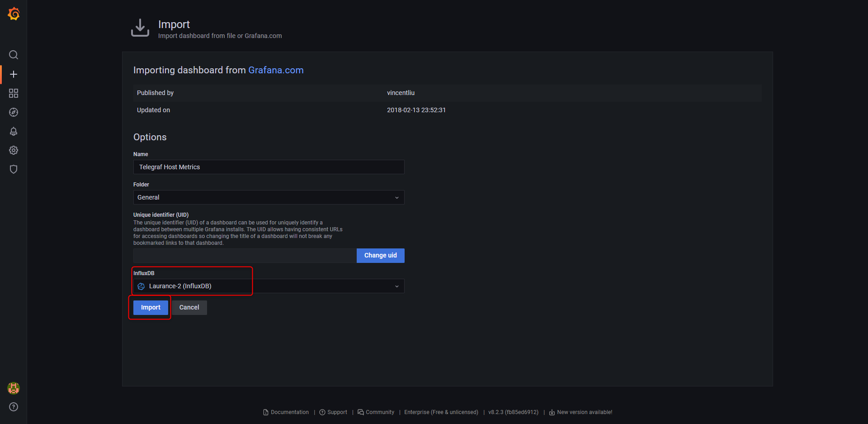The image size is (868, 424).
Task: Open the Alerting bell icon
Action: (14, 131)
